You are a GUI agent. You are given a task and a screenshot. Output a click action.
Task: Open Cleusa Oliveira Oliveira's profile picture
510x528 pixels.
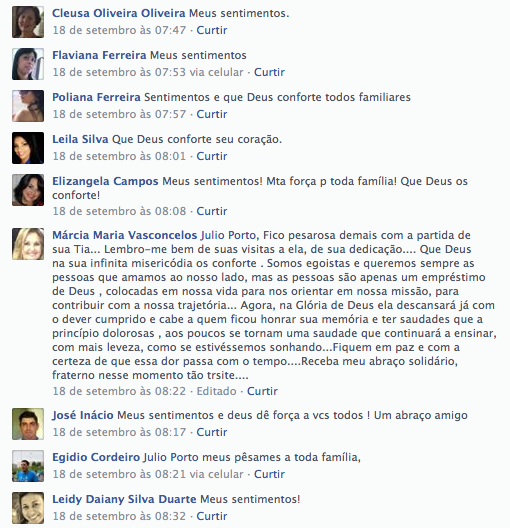point(28,22)
